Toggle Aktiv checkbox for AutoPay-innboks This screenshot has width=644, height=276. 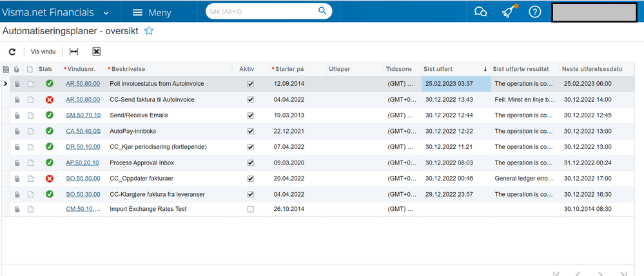[251, 132]
